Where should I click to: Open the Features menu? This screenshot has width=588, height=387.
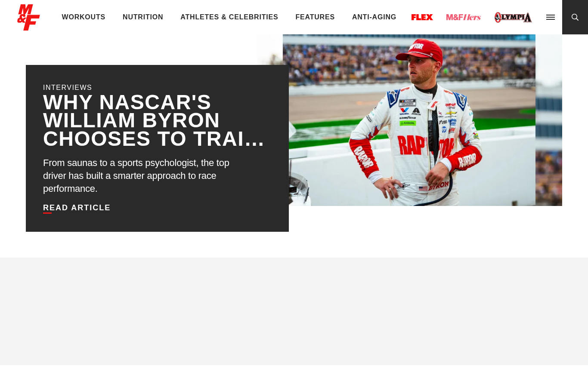(x=315, y=17)
